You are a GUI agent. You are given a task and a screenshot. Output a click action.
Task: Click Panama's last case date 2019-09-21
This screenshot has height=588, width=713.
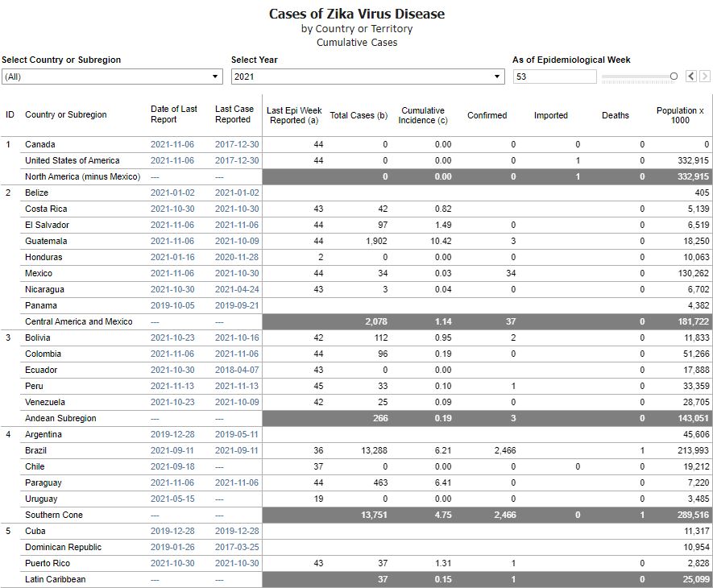(x=237, y=305)
